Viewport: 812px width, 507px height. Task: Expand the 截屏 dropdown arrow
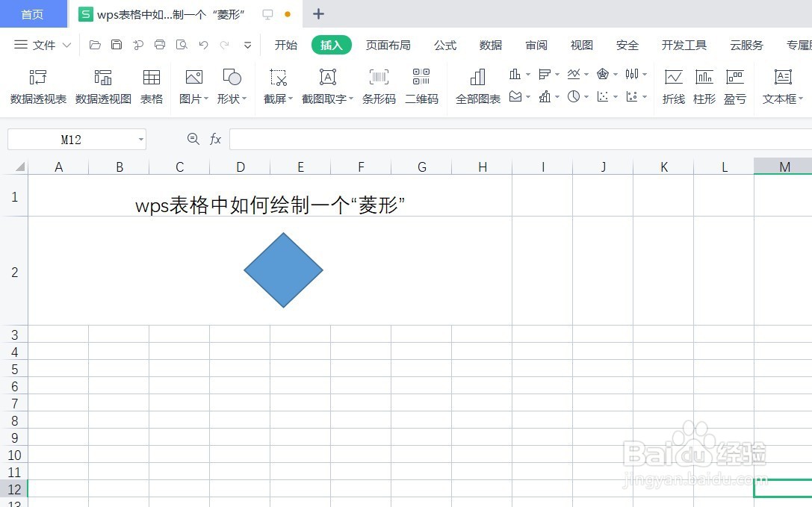291,99
